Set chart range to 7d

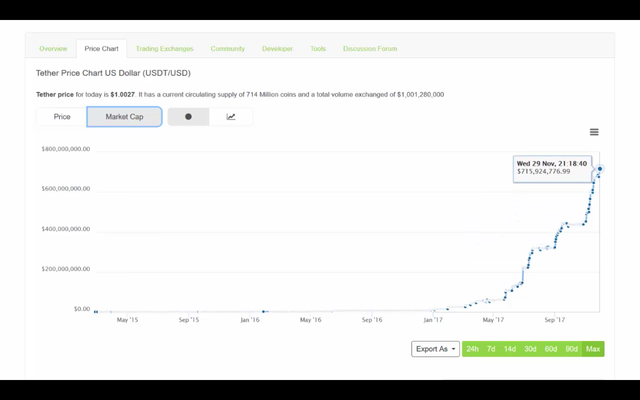coord(491,349)
